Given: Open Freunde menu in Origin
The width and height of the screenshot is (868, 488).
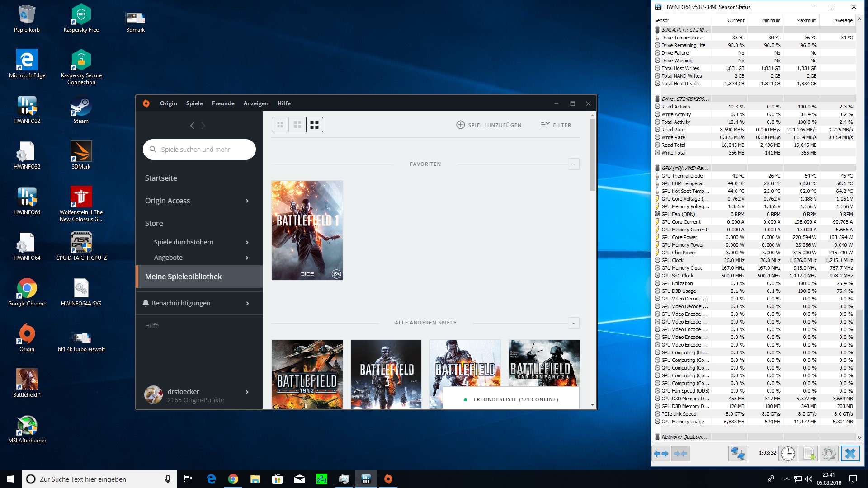Looking at the screenshot, I should [223, 103].
